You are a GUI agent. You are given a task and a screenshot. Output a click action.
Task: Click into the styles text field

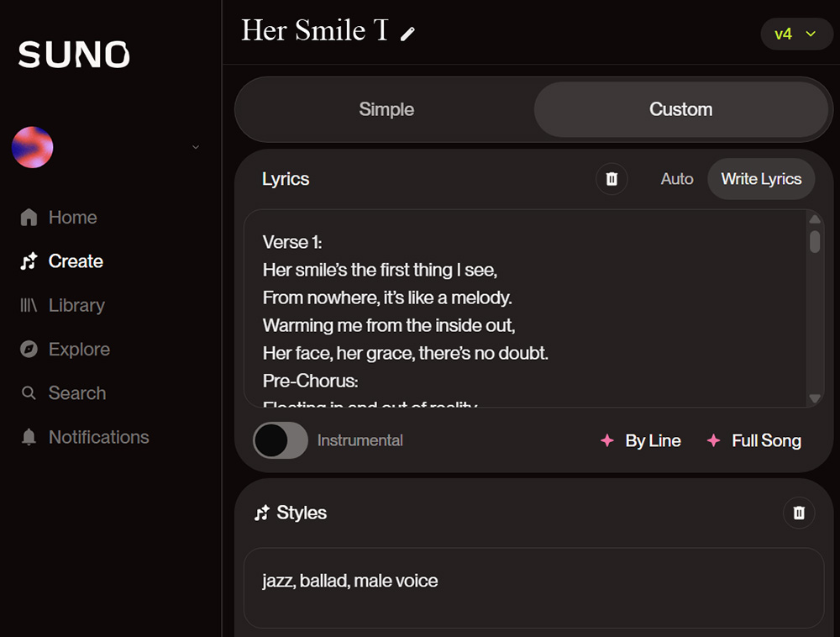click(x=533, y=587)
